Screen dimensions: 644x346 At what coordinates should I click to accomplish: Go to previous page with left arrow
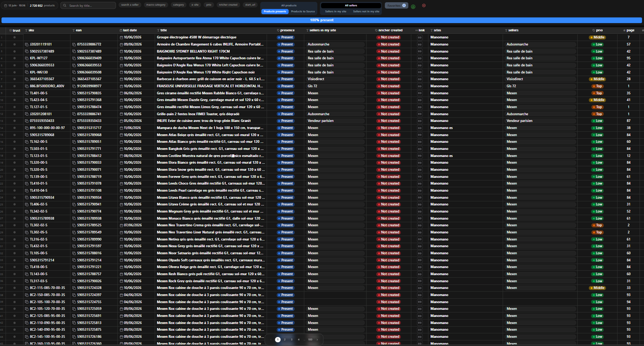271,340
